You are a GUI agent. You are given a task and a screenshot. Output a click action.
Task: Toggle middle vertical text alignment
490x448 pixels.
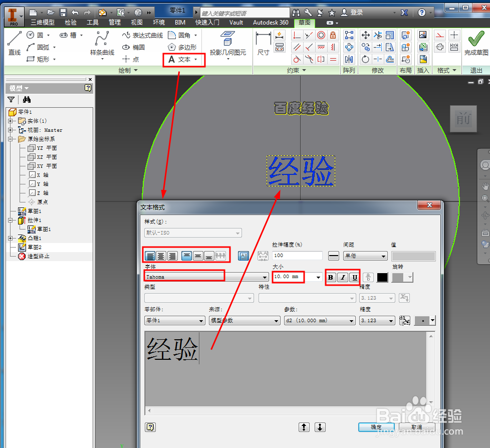pyautogui.click(x=198, y=256)
